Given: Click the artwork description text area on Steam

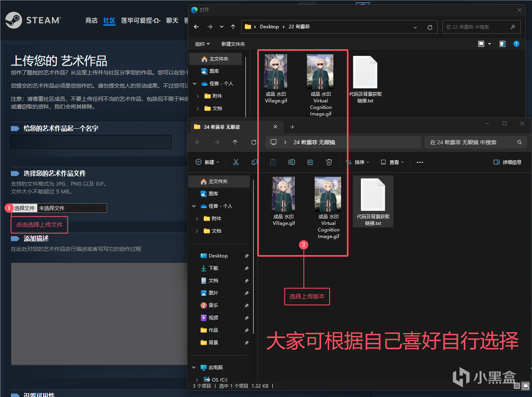Looking at the screenshot, I should tap(99, 314).
